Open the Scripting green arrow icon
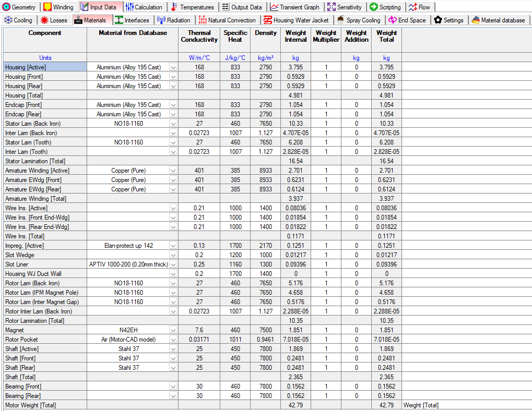Viewport: 532px width, 411px height. [x=374, y=7]
